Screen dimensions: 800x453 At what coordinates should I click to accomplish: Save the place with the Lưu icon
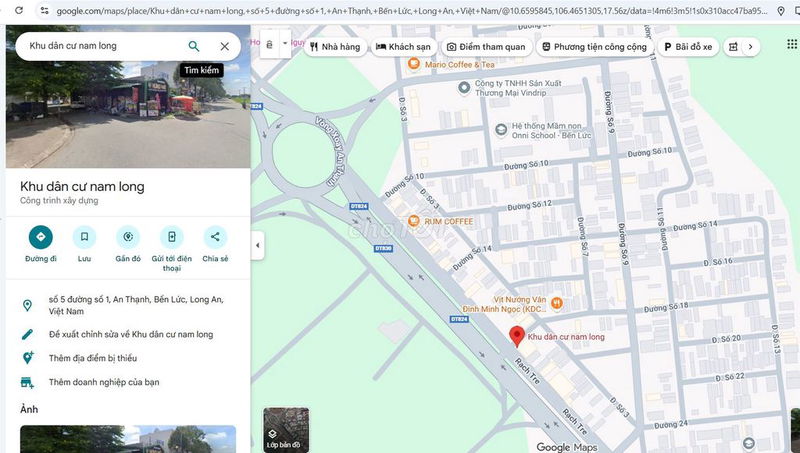point(84,237)
